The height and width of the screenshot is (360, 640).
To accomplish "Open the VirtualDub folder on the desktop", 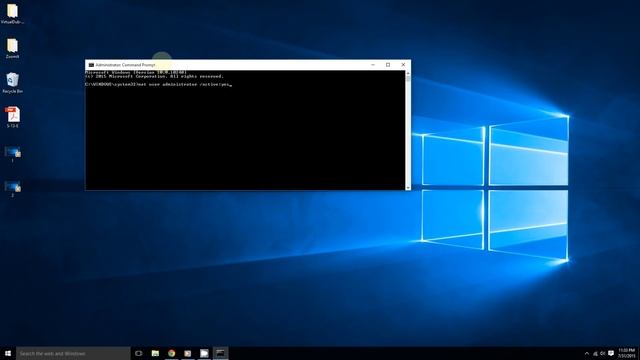I will (x=12, y=13).
